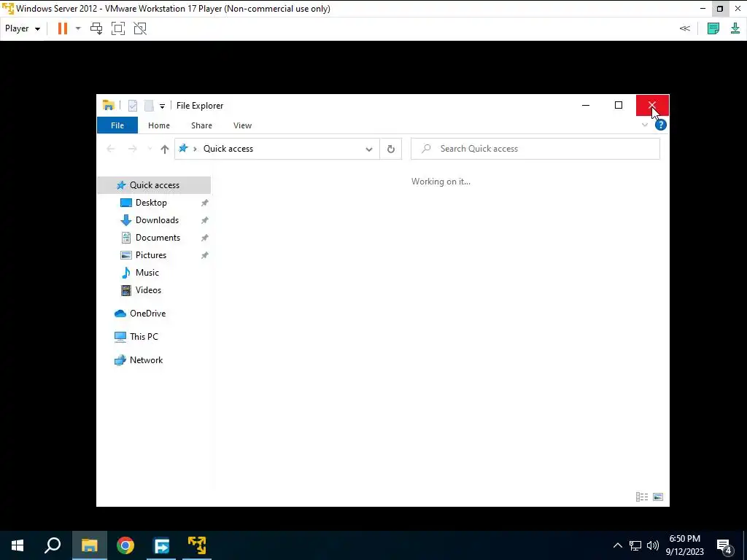The height and width of the screenshot is (560, 747).
Task: Open the File ribbon tab
Action: 117,125
